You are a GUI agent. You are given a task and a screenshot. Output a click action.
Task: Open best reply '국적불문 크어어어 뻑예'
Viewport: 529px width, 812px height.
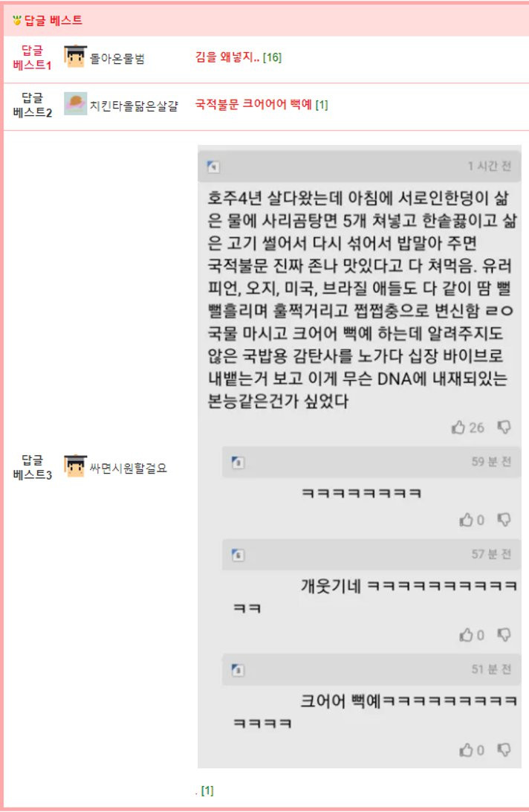(x=253, y=104)
